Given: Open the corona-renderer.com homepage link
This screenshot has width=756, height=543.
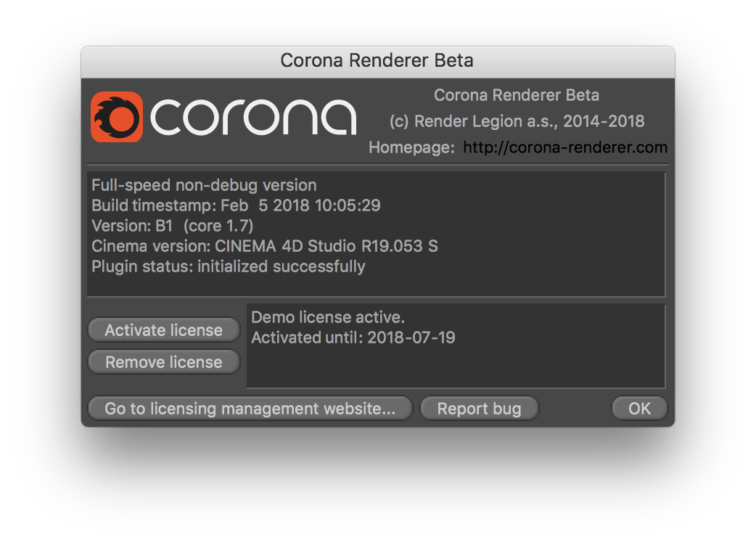Looking at the screenshot, I should [564, 147].
